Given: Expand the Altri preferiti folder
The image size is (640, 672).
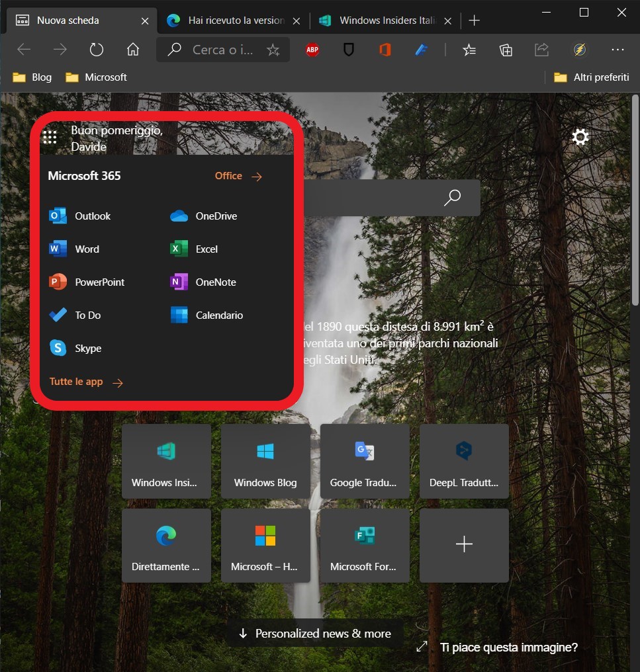Looking at the screenshot, I should click(592, 77).
